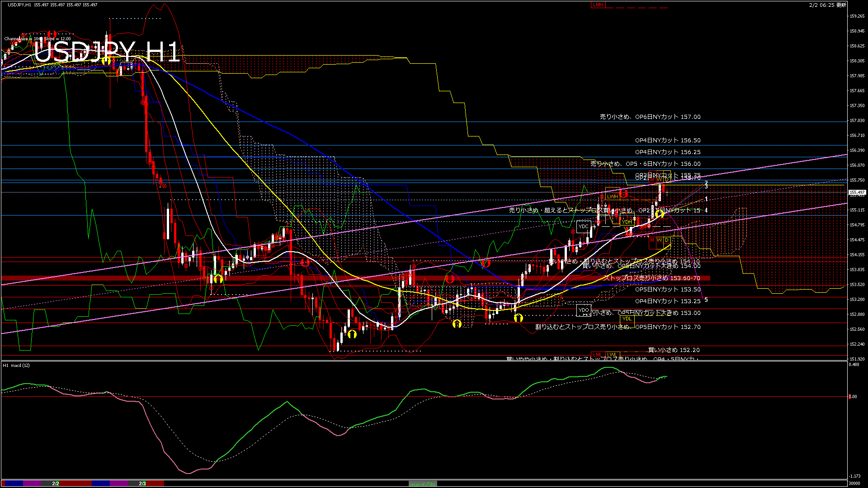
Task: Click the yellow YDL yesterday-low label
Action: pos(627,319)
